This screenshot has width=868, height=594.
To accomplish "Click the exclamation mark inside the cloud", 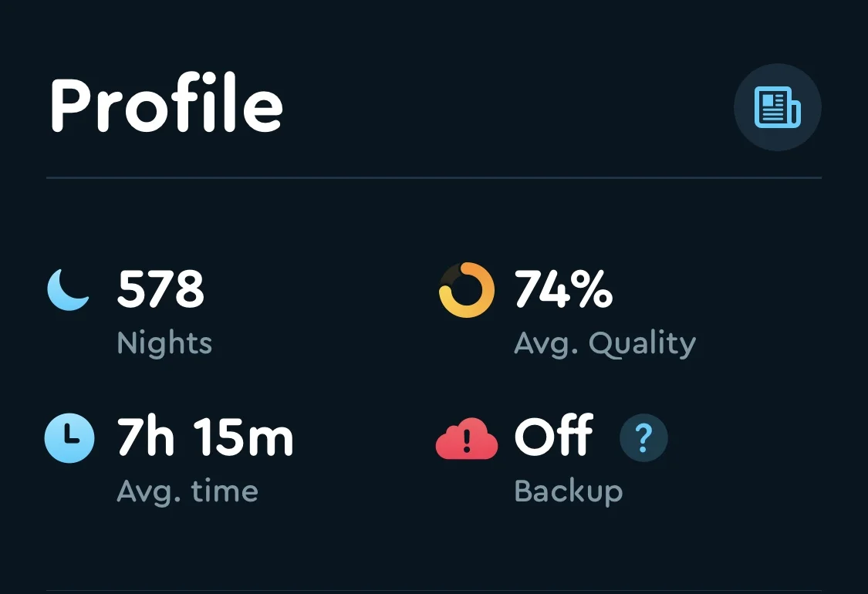I will click(467, 441).
